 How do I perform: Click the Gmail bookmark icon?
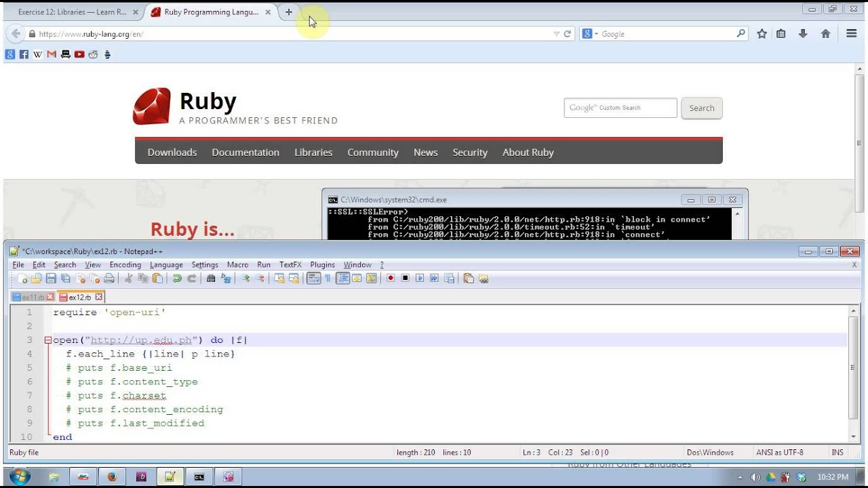pyautogui.click(x=52, y=54)
